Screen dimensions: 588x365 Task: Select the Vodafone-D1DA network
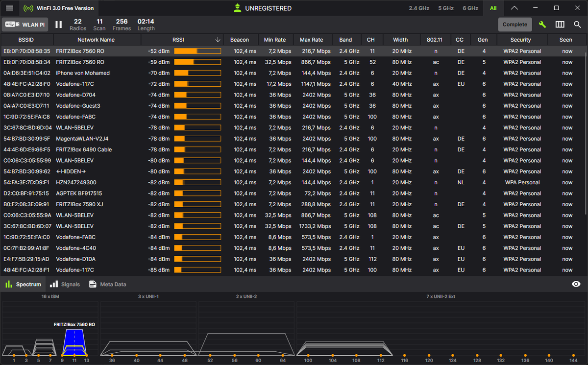point(293,259)
